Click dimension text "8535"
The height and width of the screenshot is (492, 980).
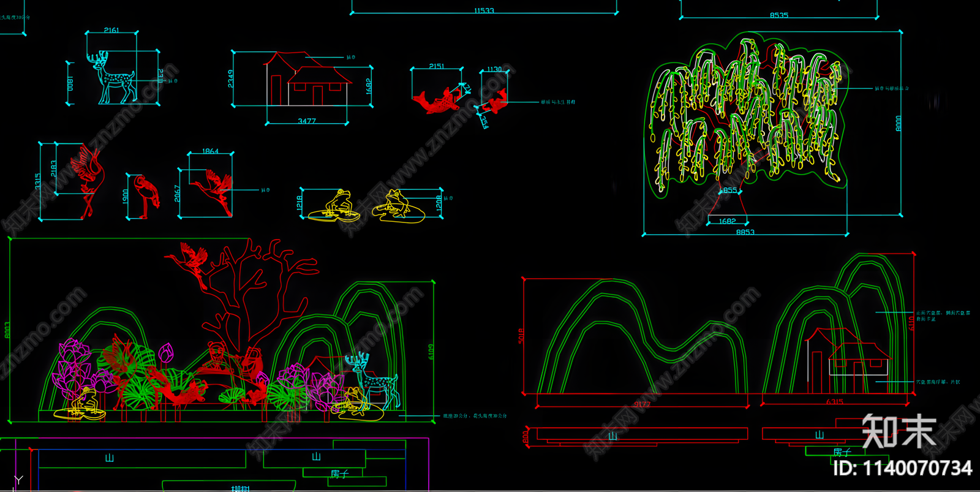779,15
